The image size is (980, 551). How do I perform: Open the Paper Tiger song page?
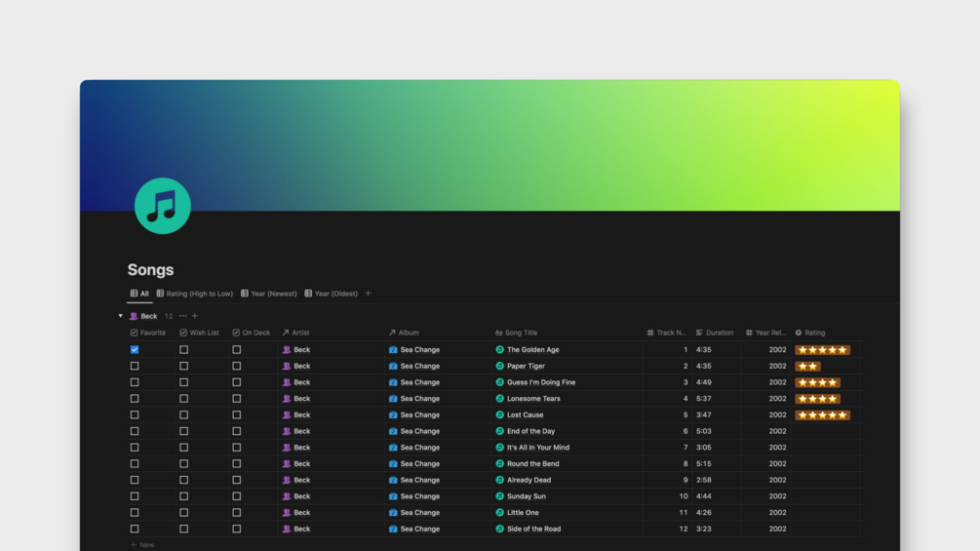pyautogui.click(x=526, y=366)
